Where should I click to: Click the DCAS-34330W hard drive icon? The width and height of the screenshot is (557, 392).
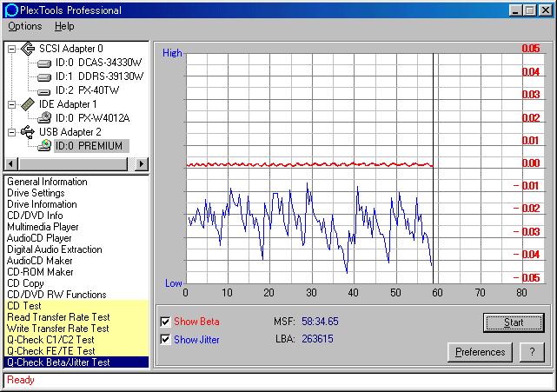coord(44,63)
